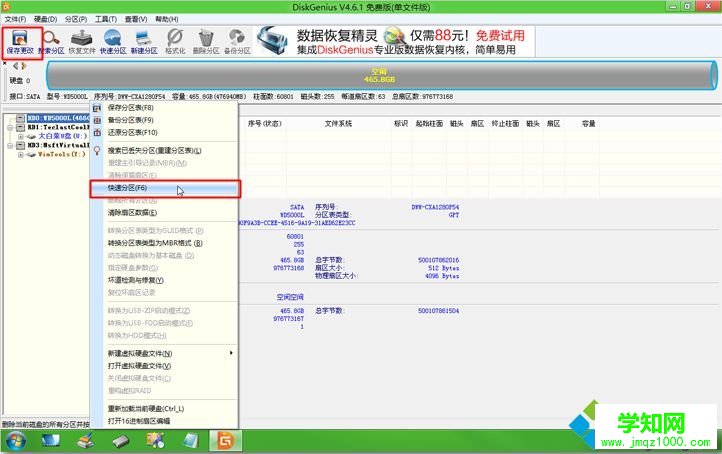Open the Windows Start button
722x454 pixels.
[x=16, y=441]
